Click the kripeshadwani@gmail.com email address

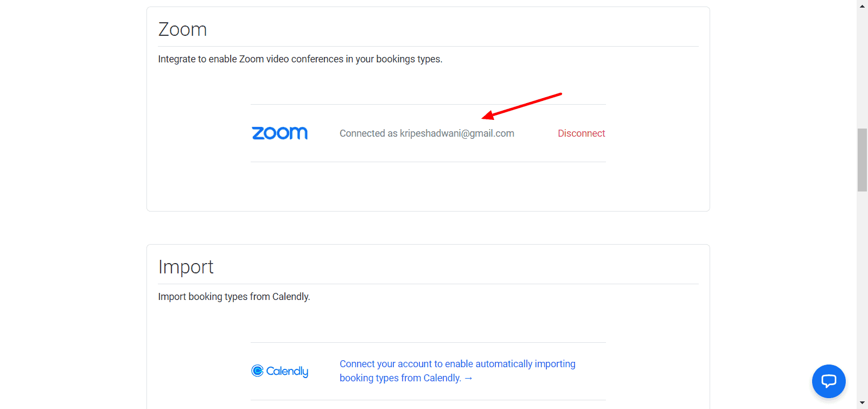pos(457,133)
